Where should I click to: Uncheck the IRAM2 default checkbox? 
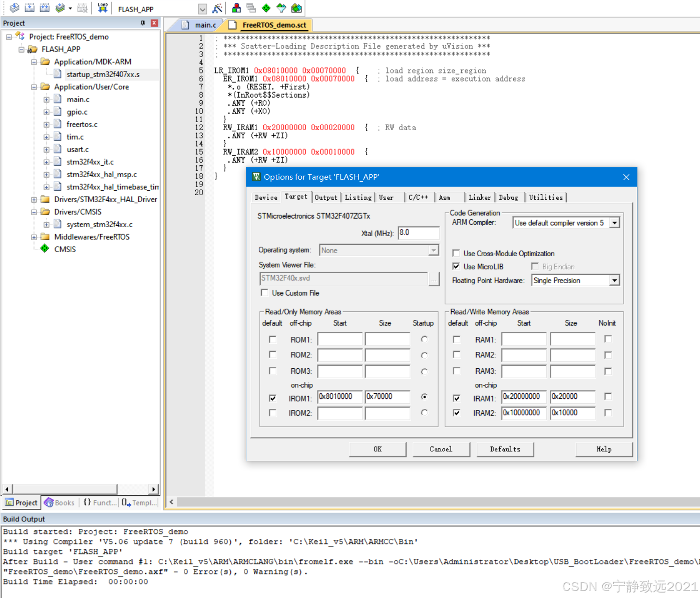[x=457, y=413]
